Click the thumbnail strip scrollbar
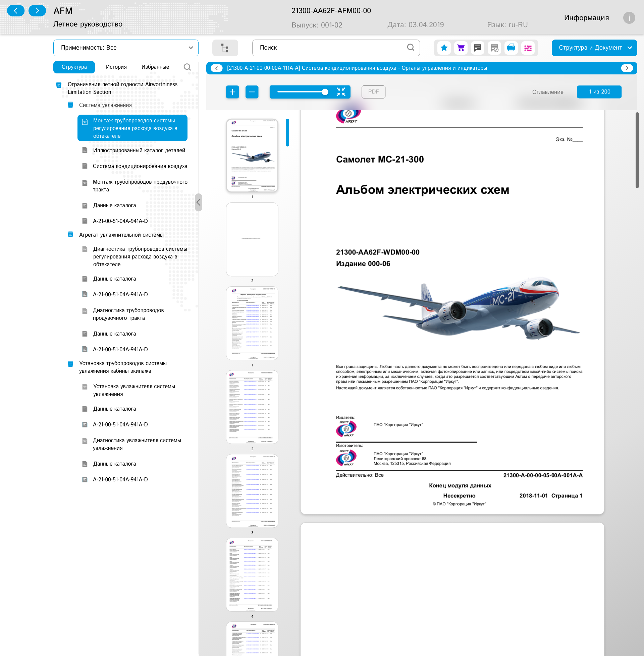Viewport: 644px width, 656px height. (287, 132)
